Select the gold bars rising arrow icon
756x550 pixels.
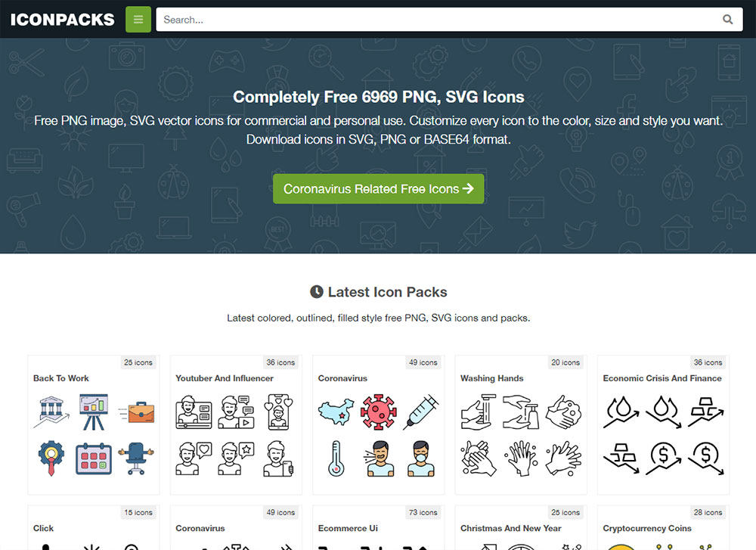[x=706, y=412]
